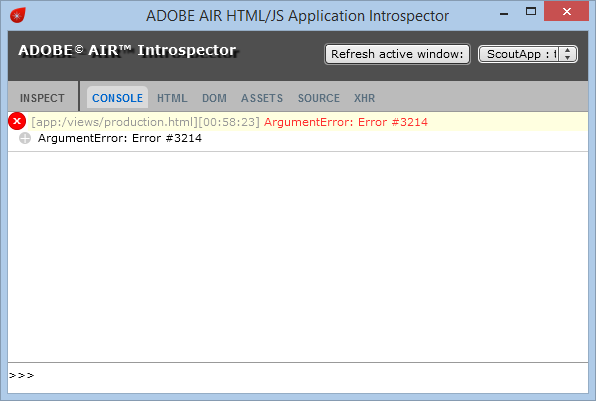Open the ASSETS tab

[x=262, y=98]
